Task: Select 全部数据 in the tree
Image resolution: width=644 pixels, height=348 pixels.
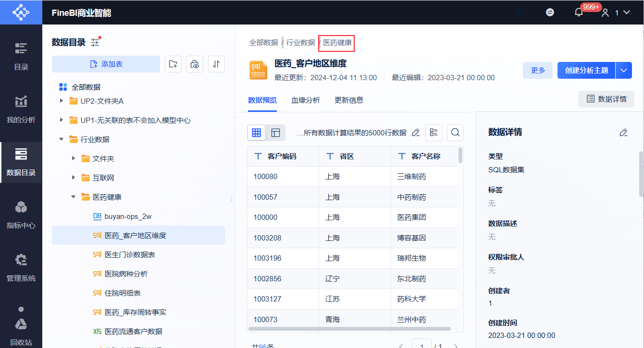Action: [86, 87]
